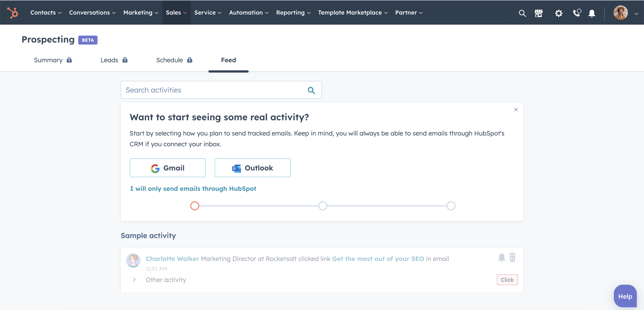Switch to the Schedule tab
The height and width of the screenshot is (310, 644).
(x=170, y=60)
